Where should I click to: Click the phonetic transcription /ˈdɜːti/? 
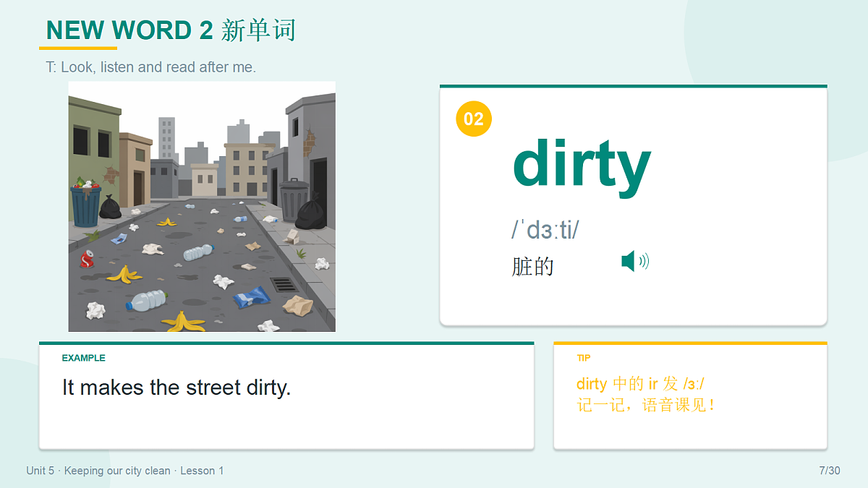tap(545, 230)
